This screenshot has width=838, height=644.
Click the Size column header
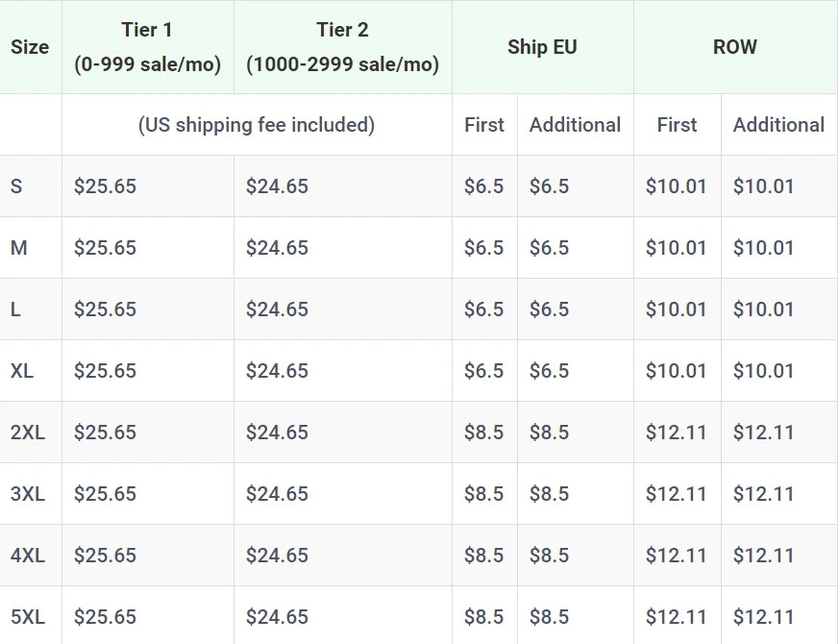30,47
